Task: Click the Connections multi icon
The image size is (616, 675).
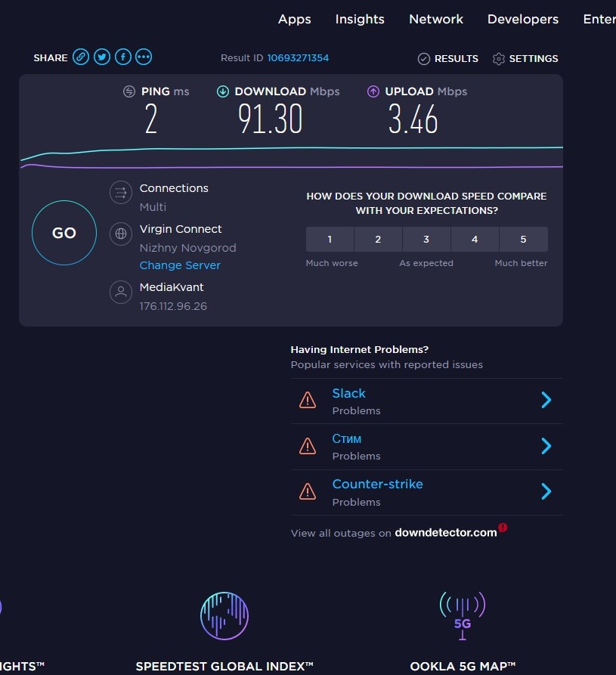Action: [121, 193]
